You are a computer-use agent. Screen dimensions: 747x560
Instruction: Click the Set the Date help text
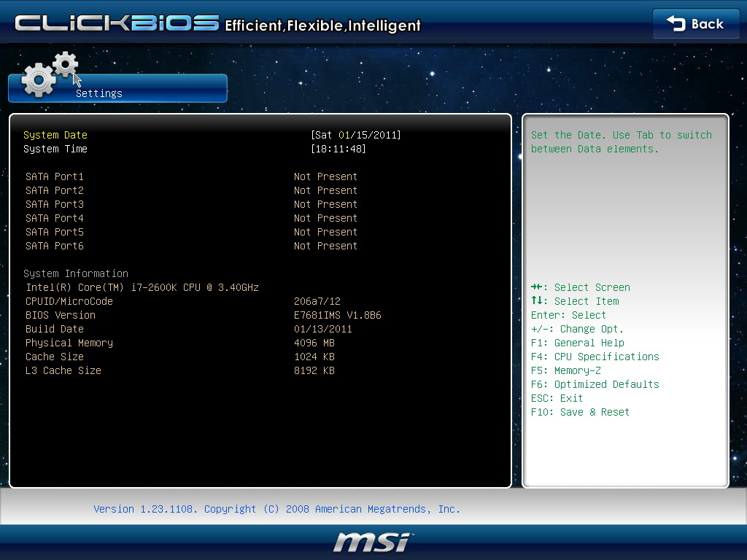point(622,142)
